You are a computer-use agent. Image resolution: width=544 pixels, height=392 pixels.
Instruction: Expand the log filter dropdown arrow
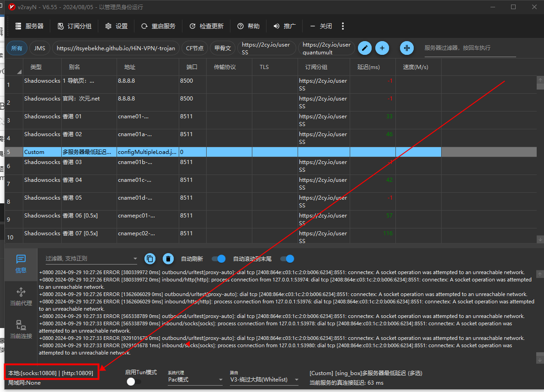click(x=135, y=259)
